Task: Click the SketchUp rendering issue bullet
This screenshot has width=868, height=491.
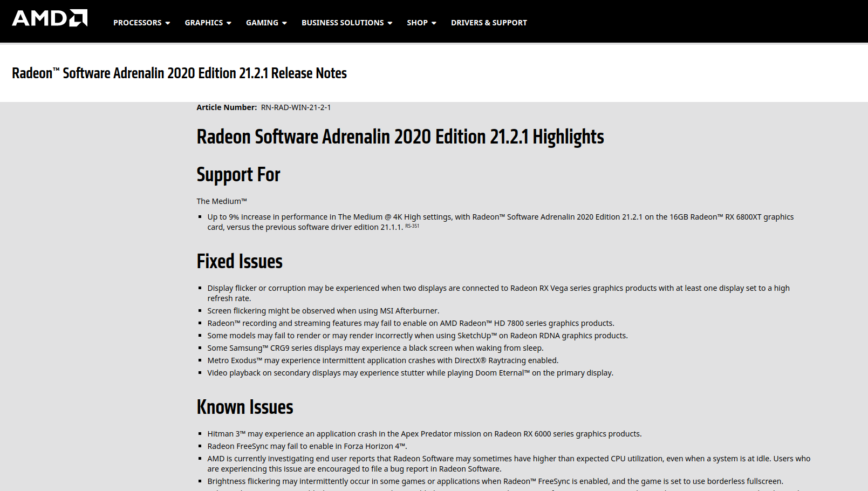Action: click(418, 336)
